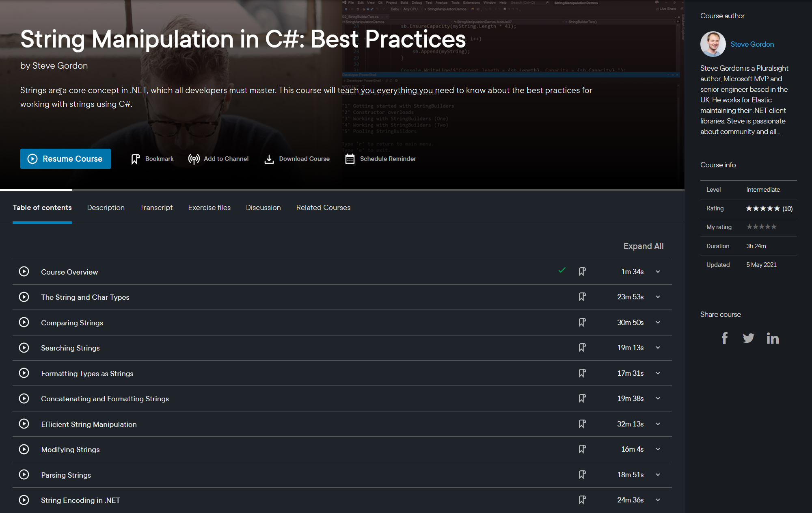Open Steve Gordon author profile link
812x513 pixels.
752,44
